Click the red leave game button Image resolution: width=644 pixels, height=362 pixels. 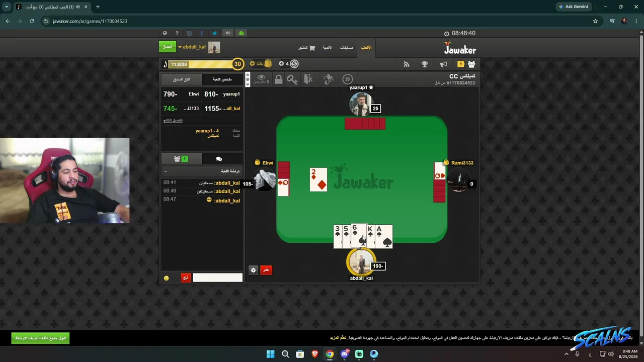[266, 270]
